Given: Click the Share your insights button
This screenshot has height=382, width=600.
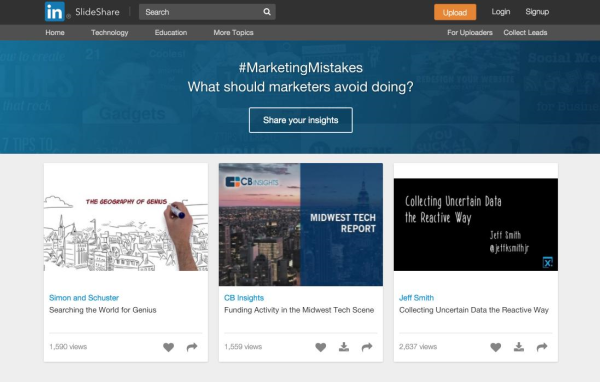Looking at the screenshot, I should tap(301, 120).
